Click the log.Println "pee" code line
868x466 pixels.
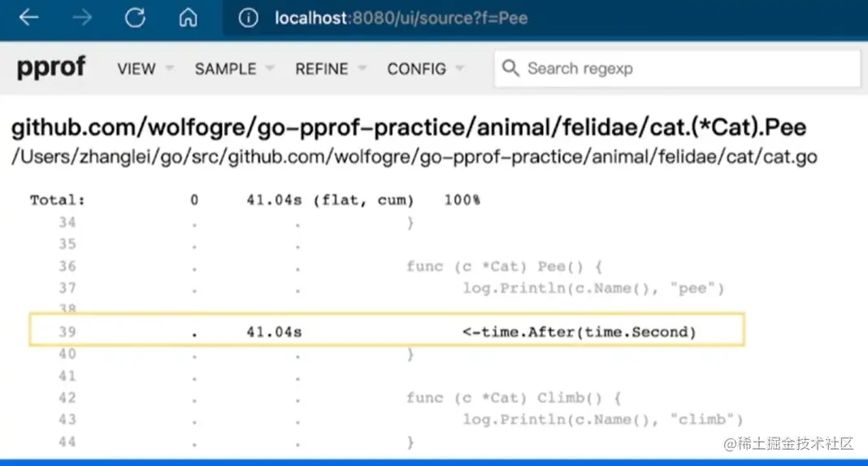(593, 288)
